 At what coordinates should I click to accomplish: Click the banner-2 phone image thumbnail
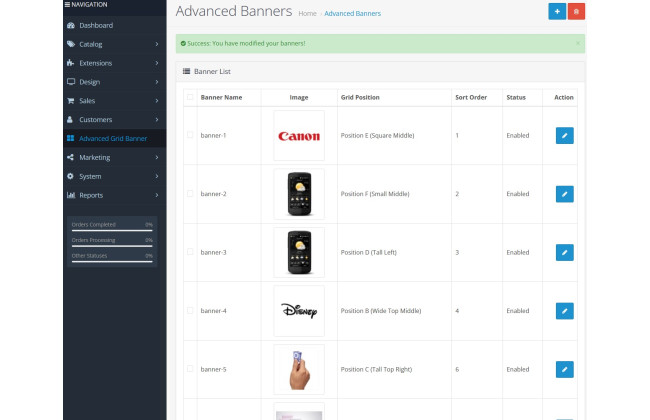[x=299, y=194]
